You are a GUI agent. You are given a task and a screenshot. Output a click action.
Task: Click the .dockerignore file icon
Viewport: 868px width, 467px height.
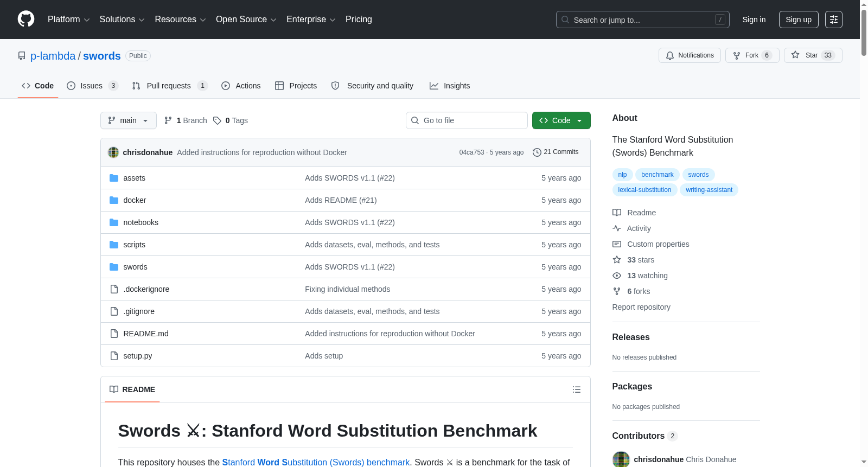coord(114,289)
